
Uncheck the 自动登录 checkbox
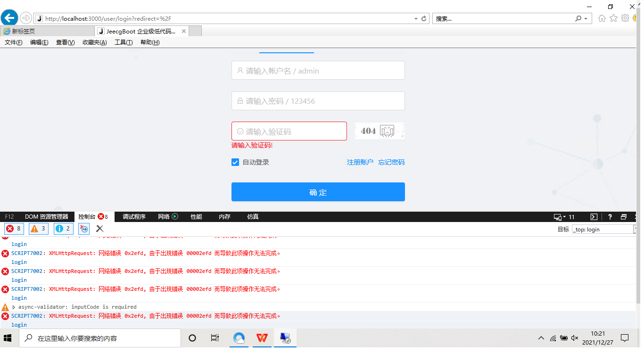pos(235,162)
